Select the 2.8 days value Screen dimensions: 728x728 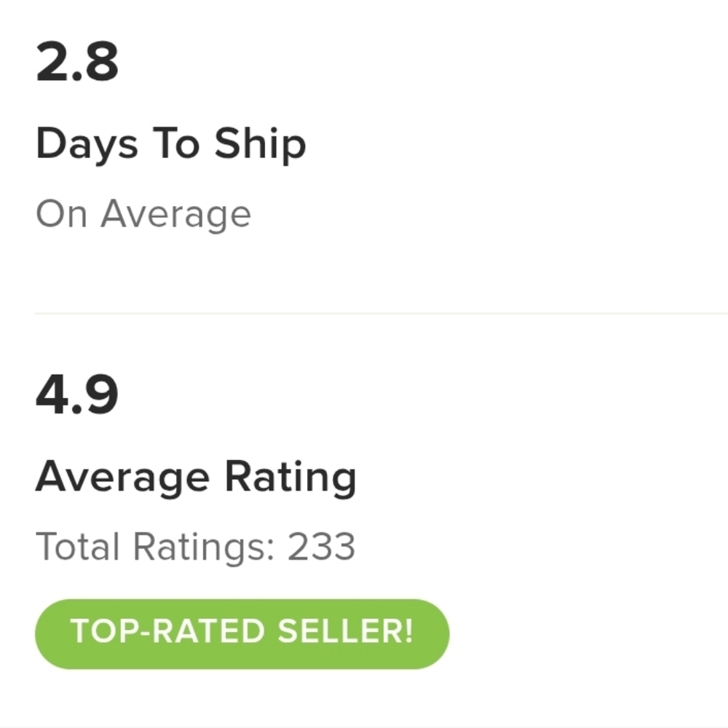pyautogui.click(x=77, y=62)
